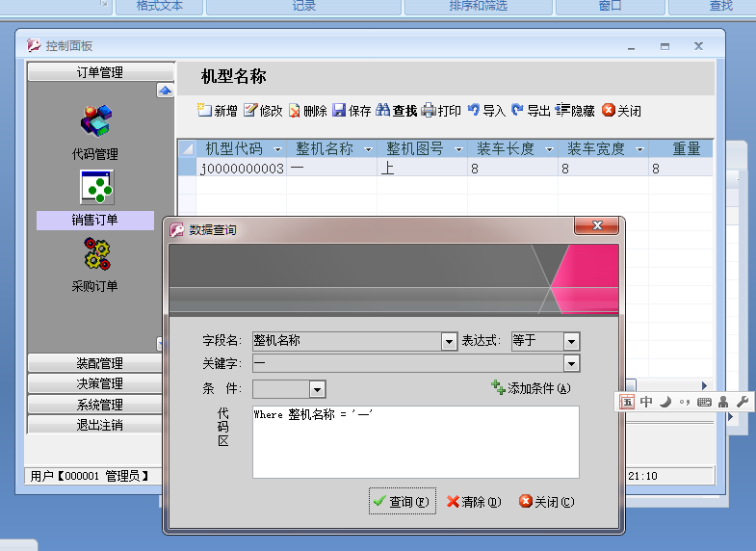Viewport: 756px width, 551px height.
Task: Click the 修改 (edit) toolbar button
Action: tap(263, 111)
